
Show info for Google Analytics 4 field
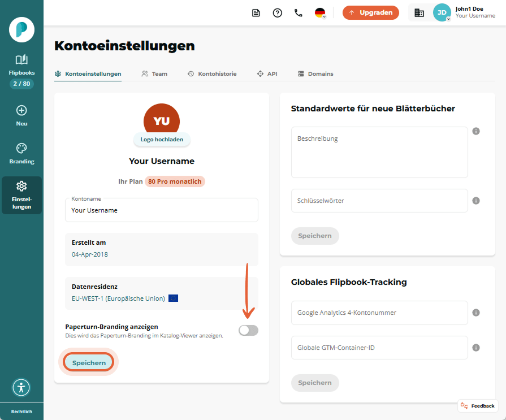pyautogui.click(x=476, y=313)
